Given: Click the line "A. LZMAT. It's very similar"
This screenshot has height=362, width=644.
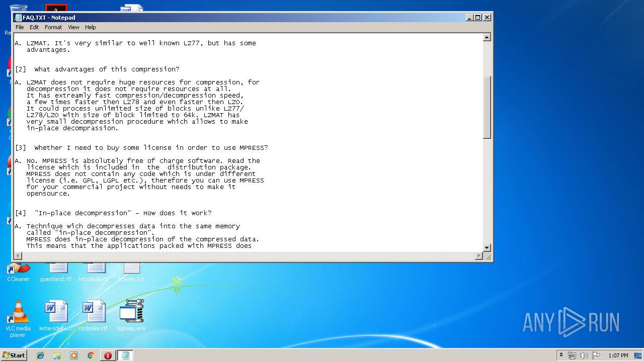Looking at the screenshot, I should point(135,43).
